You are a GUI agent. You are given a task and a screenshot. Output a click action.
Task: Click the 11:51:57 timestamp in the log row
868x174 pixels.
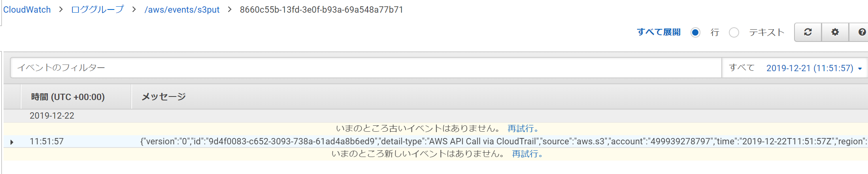point(47,142)
